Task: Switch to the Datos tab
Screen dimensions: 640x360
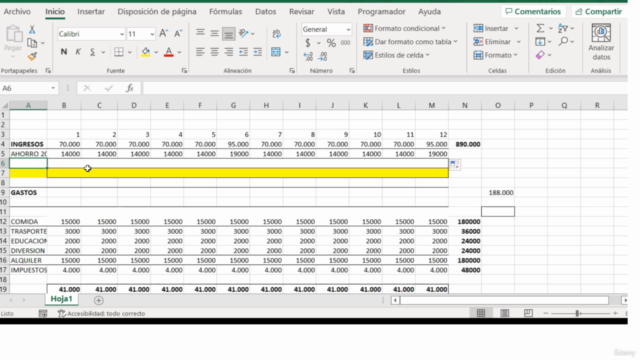Action: pyautogui.click(x=266, y=11)
